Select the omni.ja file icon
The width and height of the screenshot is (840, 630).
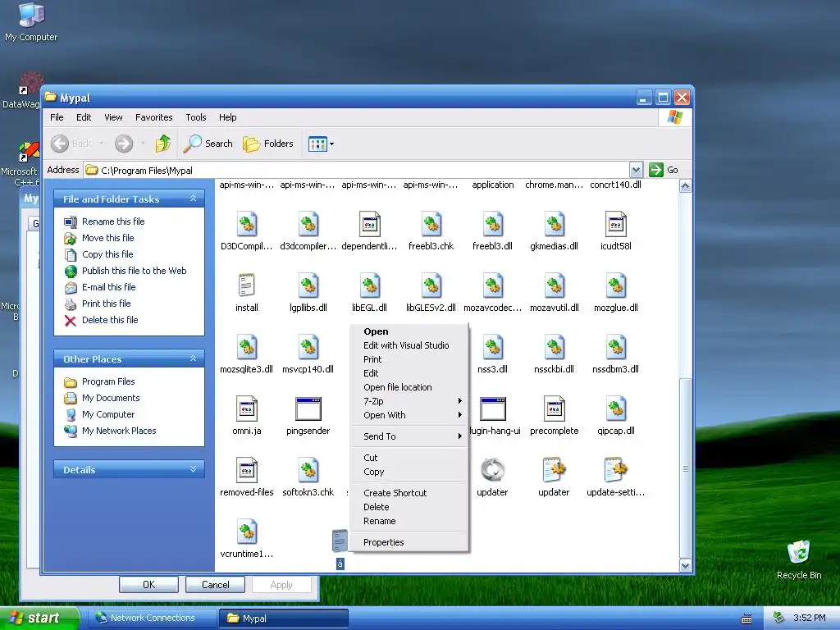pyautogui.click(x=246, y=409)
